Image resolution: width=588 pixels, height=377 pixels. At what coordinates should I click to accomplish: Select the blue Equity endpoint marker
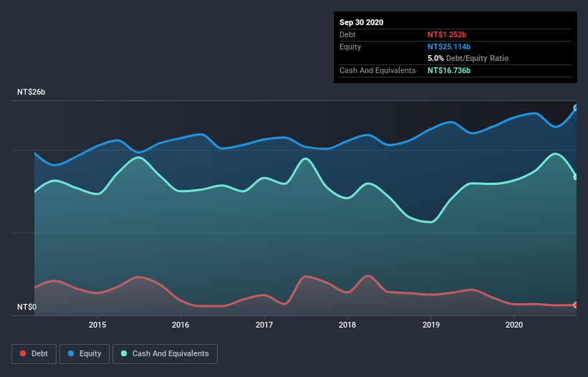[x=576, y=108]
